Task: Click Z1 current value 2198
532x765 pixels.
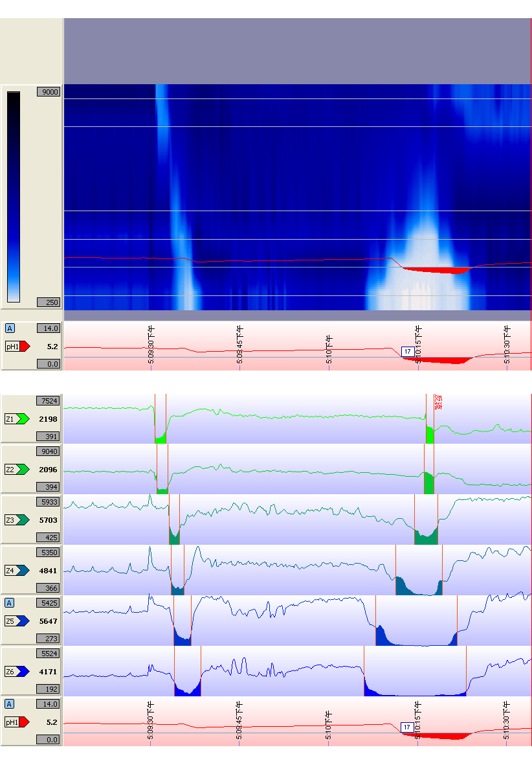Action: click(x=49, y=419)
